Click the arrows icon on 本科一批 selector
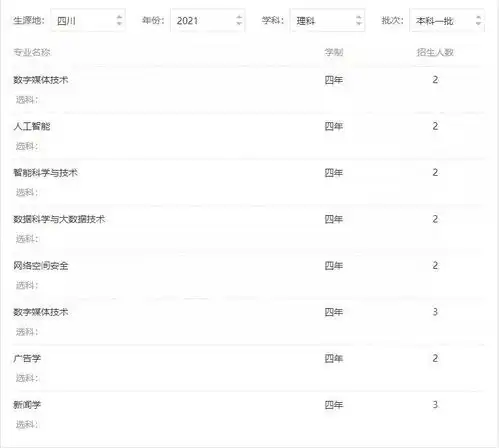The height and width of the screenshot is (448, 499). [478, 21]
